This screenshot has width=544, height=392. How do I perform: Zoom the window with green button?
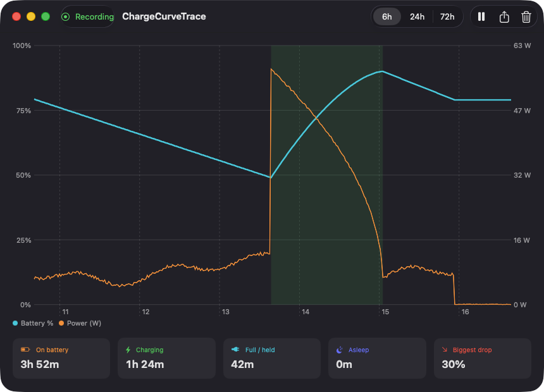[46, 16]
